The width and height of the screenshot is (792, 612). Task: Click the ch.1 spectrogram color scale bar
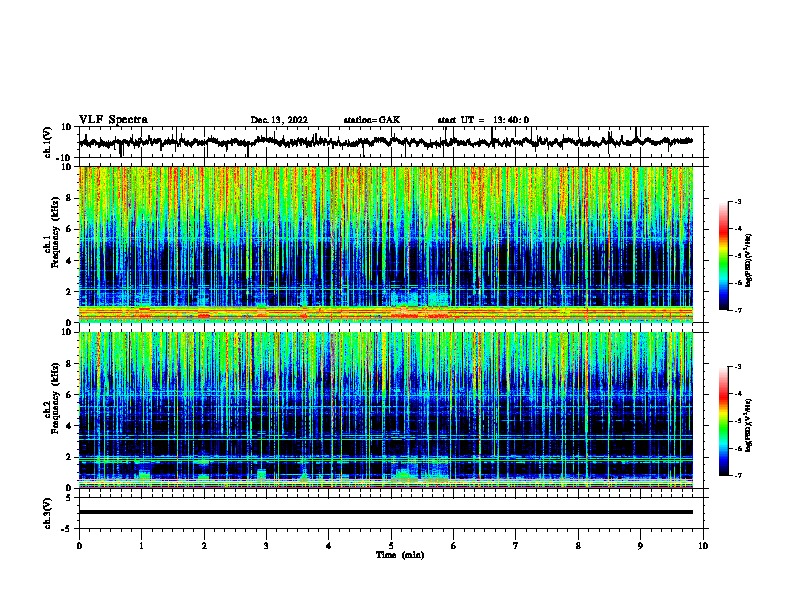click(x=724, y=256)
